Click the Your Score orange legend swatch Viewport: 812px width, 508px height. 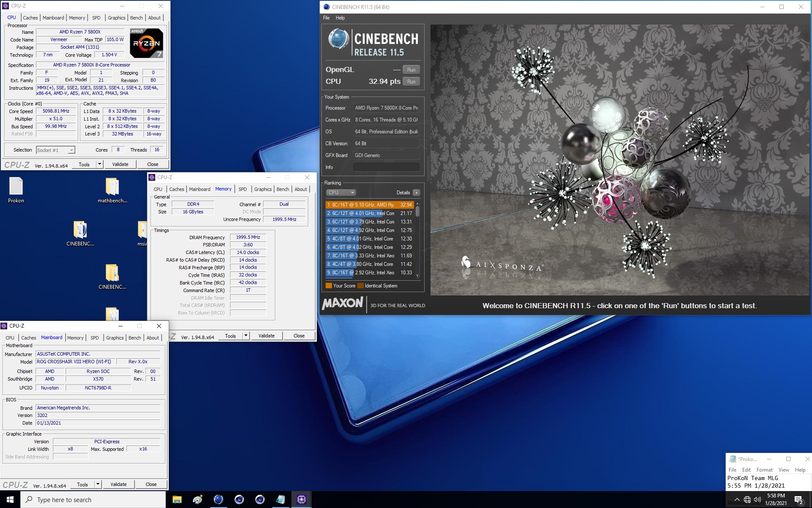point(329,286)
